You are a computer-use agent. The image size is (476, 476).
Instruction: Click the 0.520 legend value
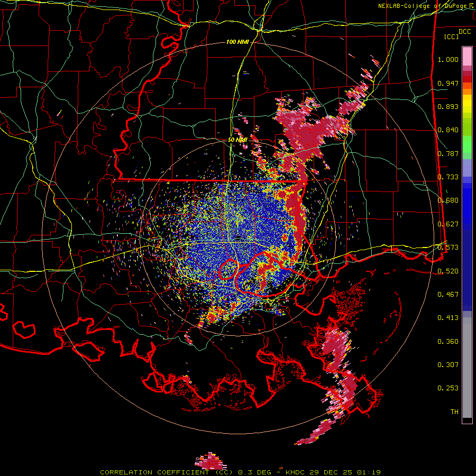[448, 271]
